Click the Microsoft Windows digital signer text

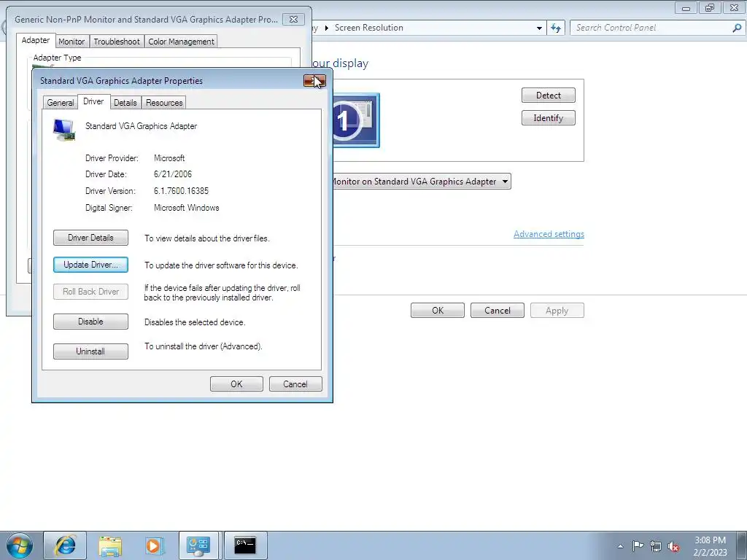click(x=186, y=208)
